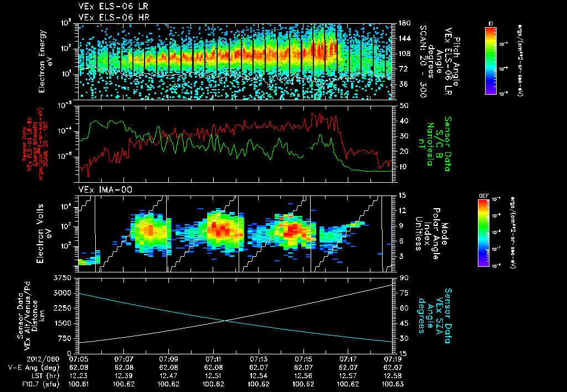The width and height of the screenshot is (567, 392).
Task: Click the 07:11 time tick label
Action: 213,359
